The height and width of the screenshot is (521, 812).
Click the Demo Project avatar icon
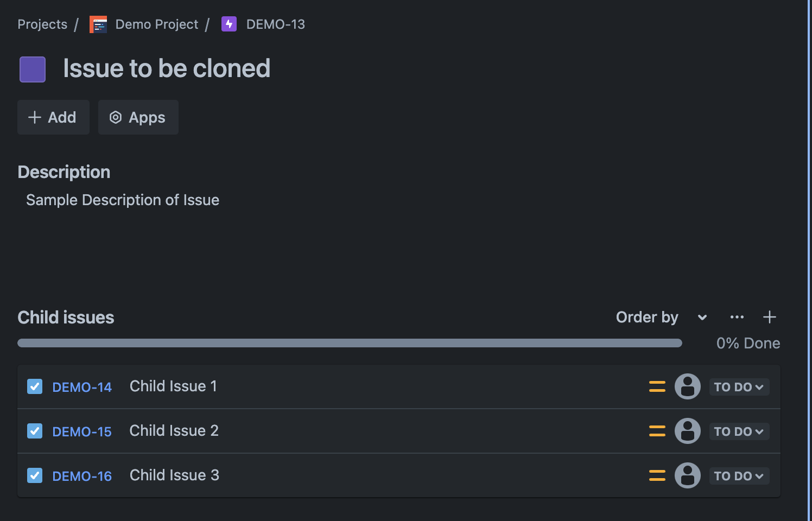coord(98,24)
